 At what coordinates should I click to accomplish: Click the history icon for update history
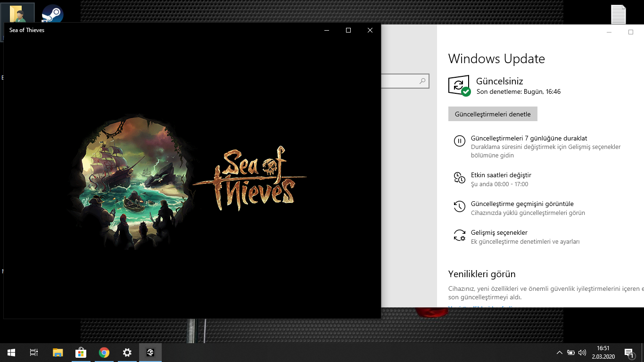459,206
